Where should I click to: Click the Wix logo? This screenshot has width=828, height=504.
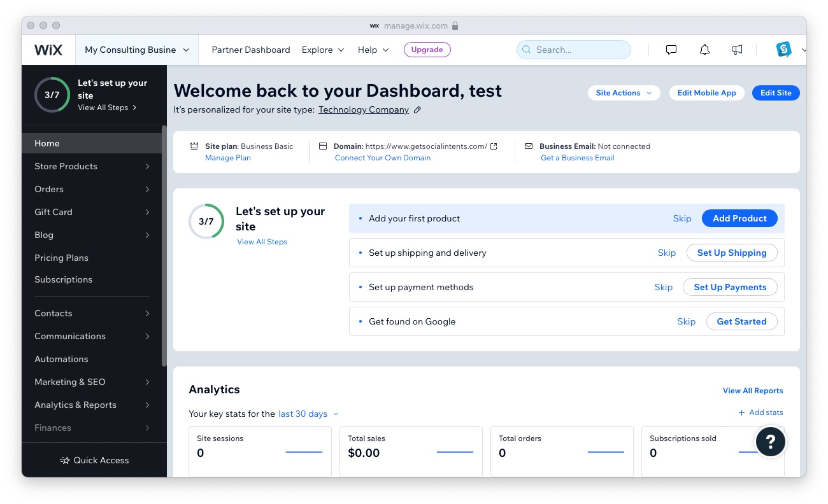(x=48, y=50)
